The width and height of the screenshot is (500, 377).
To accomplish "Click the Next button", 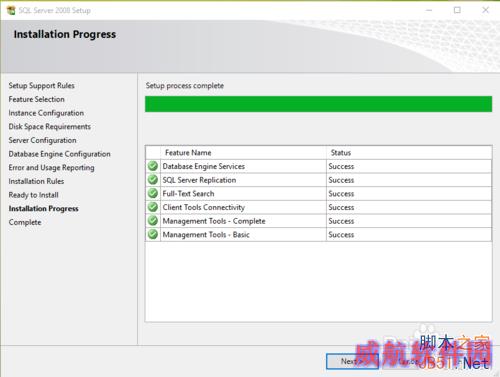I will (x=352, y=361).
